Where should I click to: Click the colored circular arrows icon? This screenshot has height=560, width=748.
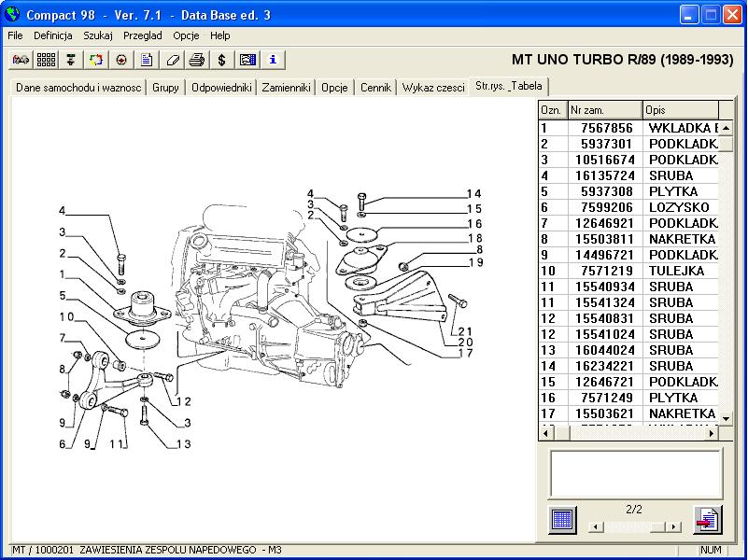pyautogui.click(x=95, y=60)
